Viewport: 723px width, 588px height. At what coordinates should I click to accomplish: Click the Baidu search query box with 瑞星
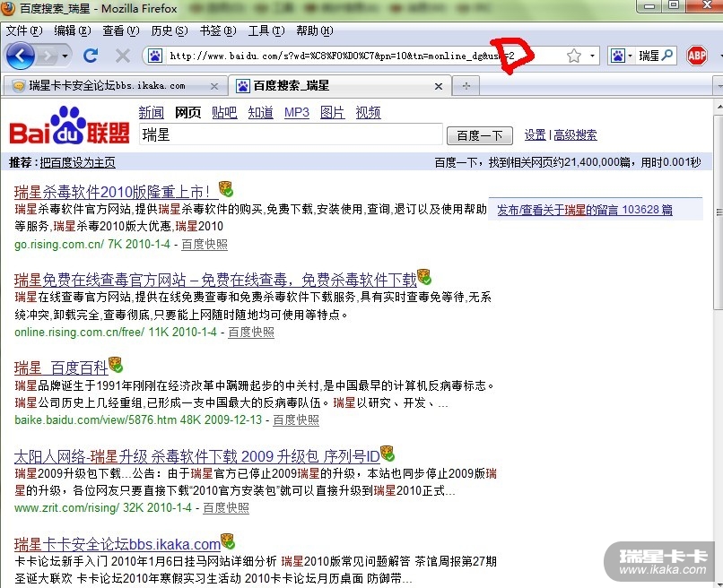point(291,134)
